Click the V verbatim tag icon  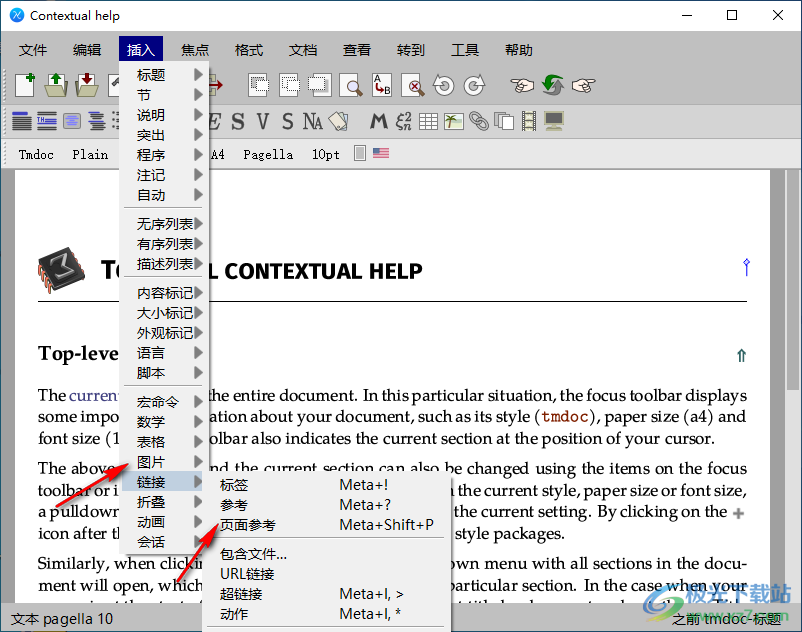262,122
